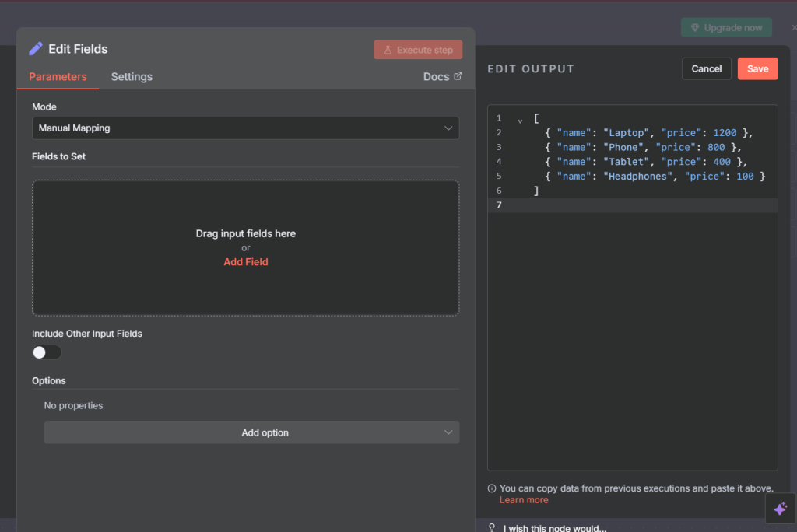The image size is (797, 532).
Task: Close the node panel with the X icon
Action: tap(793, 27)
